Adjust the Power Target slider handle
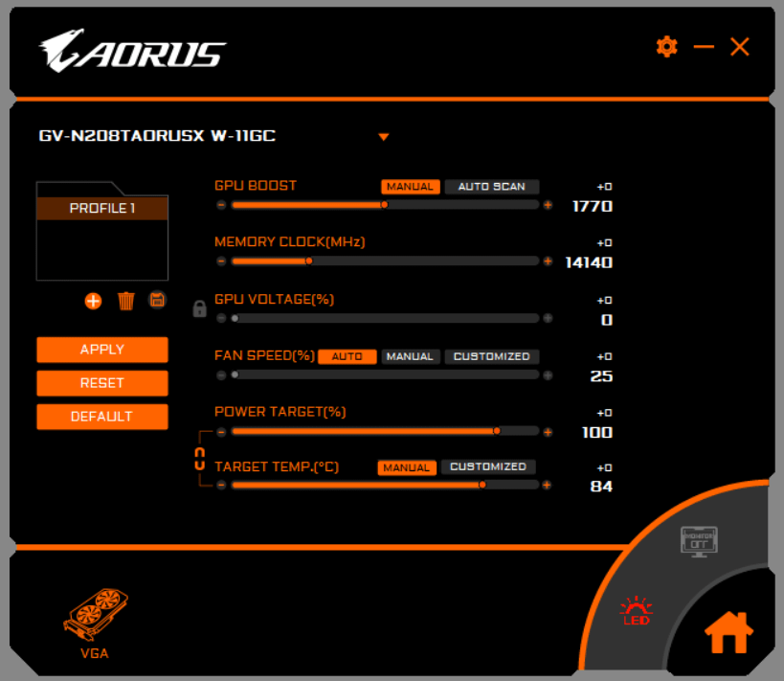784x681 pixels. (x=497, y=431)
